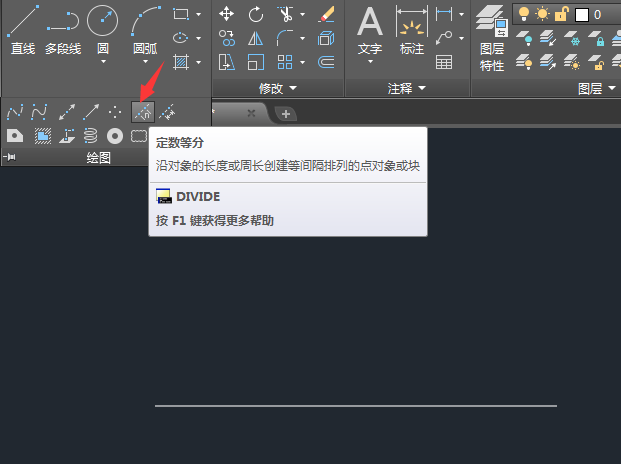Select the Wipeout tool
Screen dimensions: 621x464
(42, 136)
